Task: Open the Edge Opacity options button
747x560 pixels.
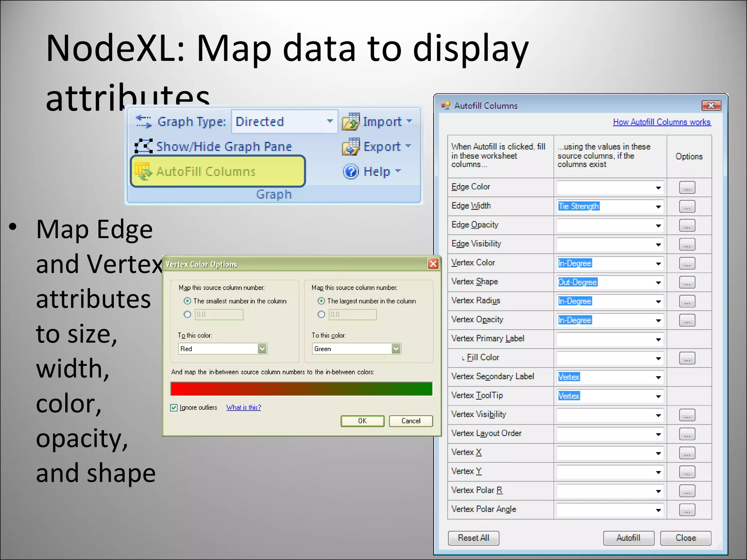Action: tap(687, 225)
